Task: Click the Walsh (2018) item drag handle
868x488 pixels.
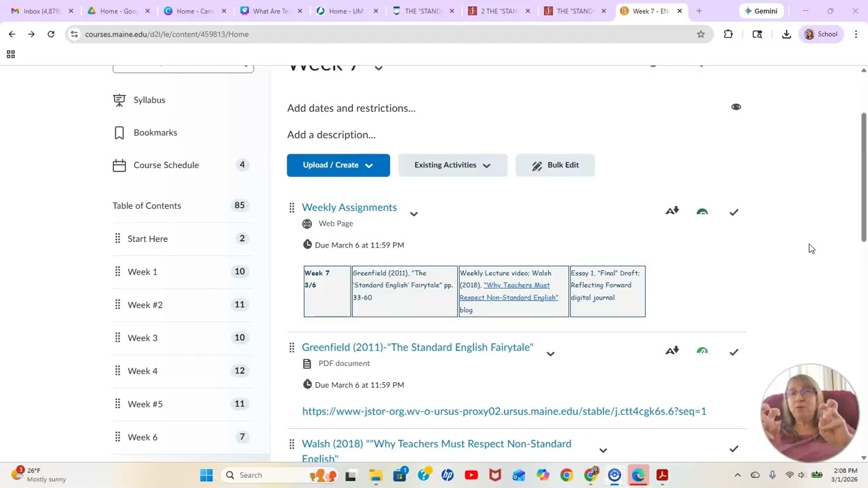Action: pos(292,444)
